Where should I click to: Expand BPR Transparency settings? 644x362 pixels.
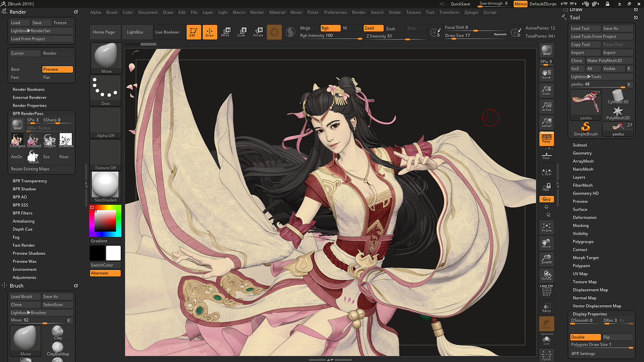coord(30,181)
